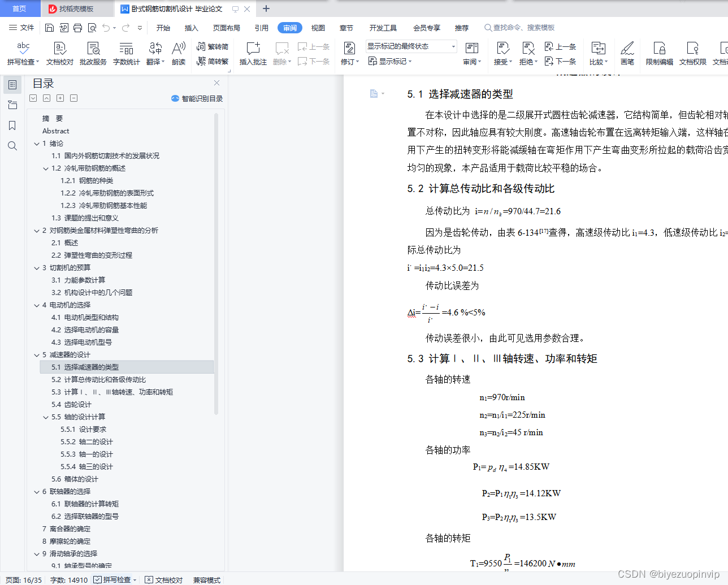Collapse the '3 切割机的预算' section

(37, 268)
